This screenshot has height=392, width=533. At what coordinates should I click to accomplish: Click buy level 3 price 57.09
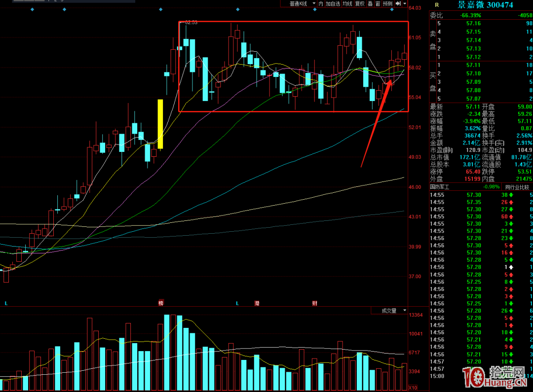tap(473, 82)
